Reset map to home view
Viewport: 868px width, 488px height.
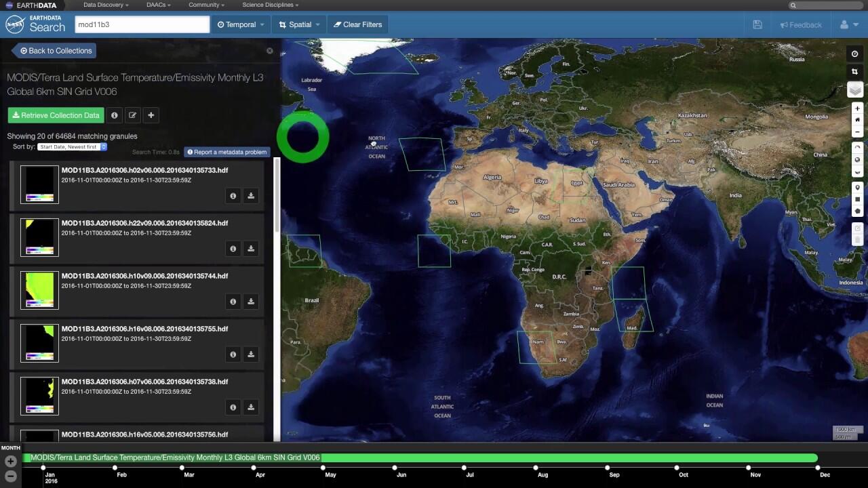point(857,120)
